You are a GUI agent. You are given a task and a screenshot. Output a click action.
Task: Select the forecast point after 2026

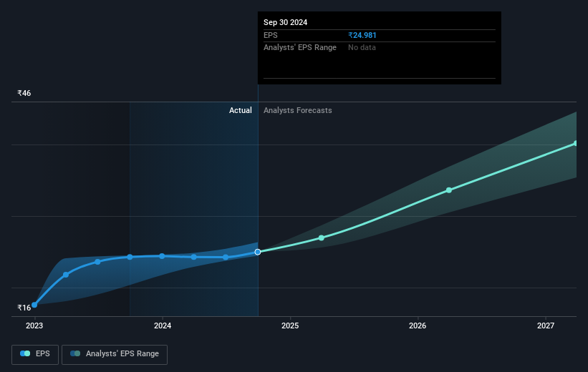tap(449, 190)
